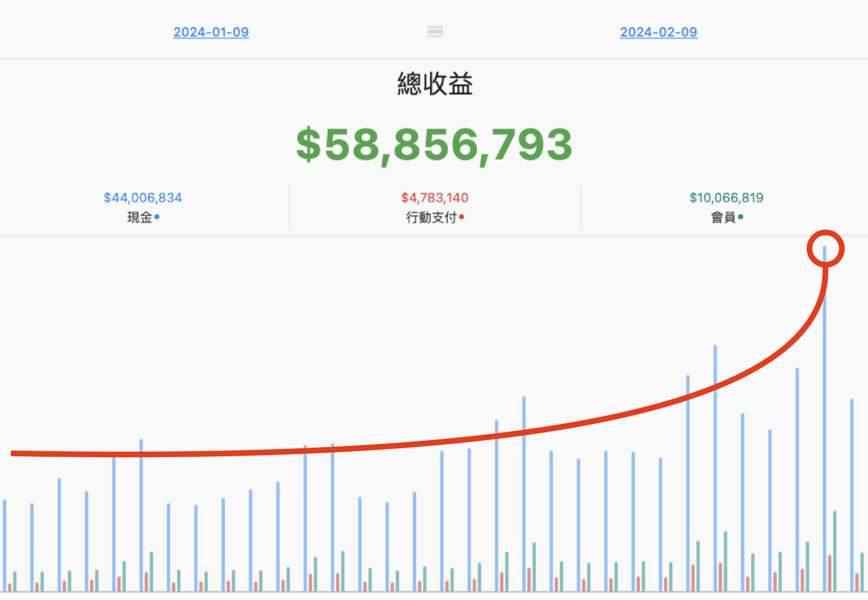868x600 pixels.
Task: Click the cash amount $44,006,834
Action: (x=143, y=198)
